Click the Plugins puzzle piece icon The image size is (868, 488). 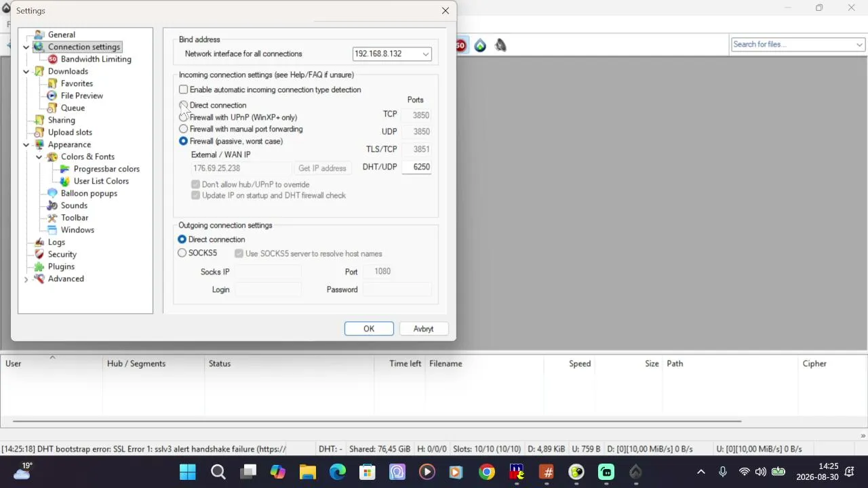point(39,266)
